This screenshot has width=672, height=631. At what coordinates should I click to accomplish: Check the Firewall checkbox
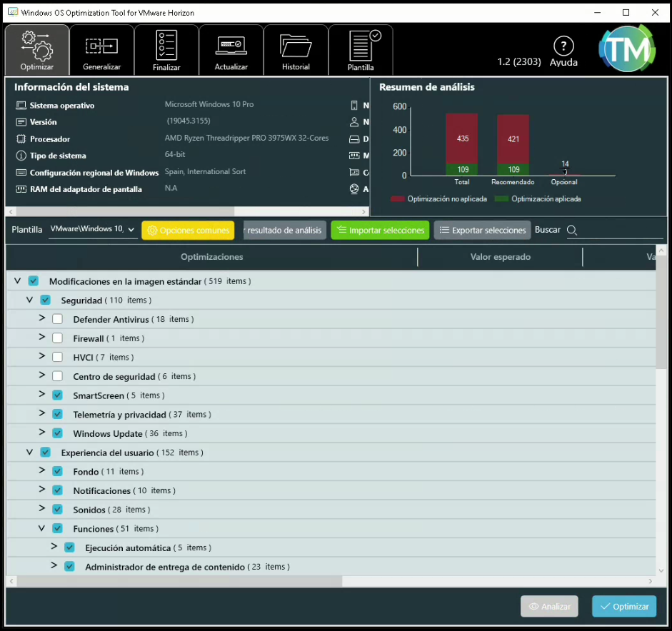coord(58,338)
